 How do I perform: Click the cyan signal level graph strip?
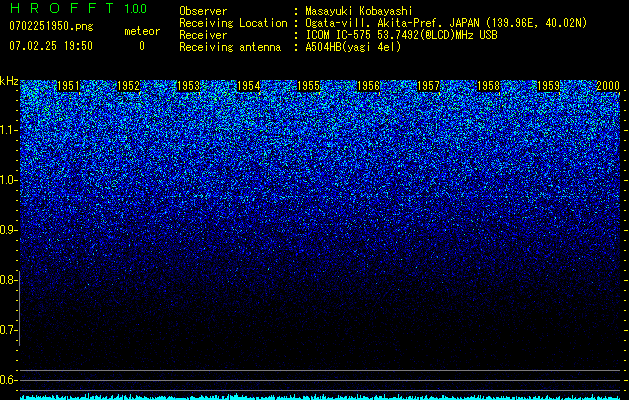pyautogui.click(x=320, y=397)
